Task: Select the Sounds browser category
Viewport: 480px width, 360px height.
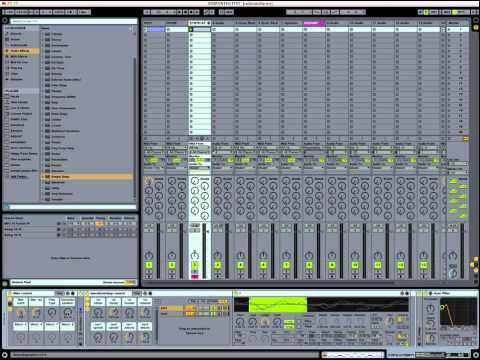Action: click(x=16, y=34)
